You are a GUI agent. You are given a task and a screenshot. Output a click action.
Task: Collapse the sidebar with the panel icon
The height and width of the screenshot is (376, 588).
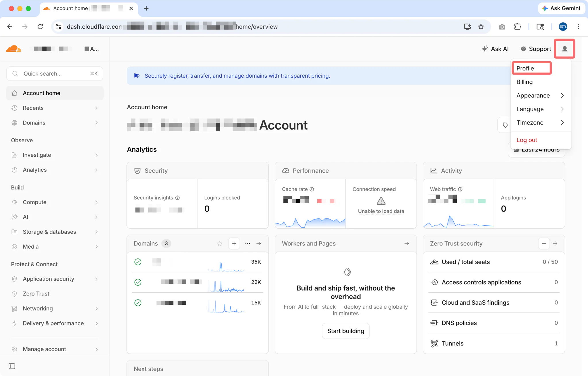(x=12, y=366)
